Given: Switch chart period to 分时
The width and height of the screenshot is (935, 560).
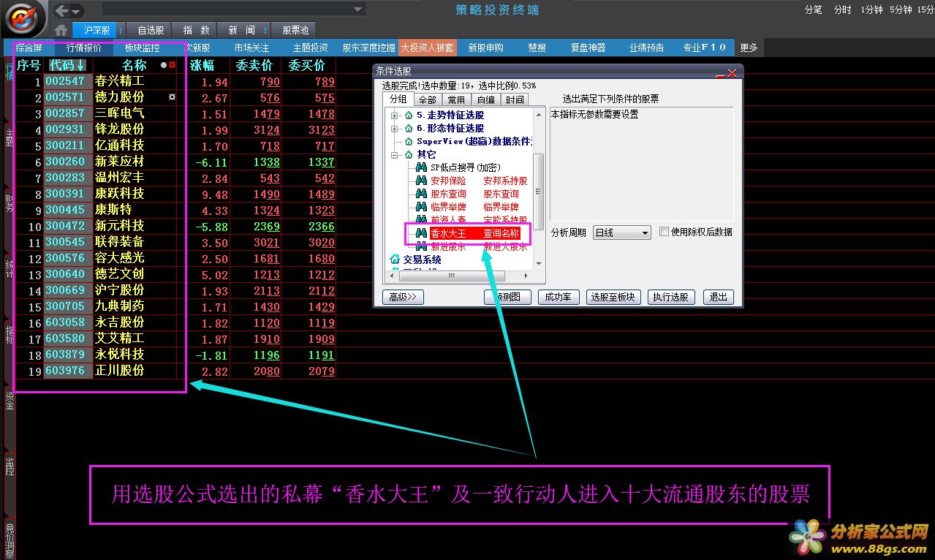Looking at the screenshot, I should pyautogui.click(x=842, y=10).
